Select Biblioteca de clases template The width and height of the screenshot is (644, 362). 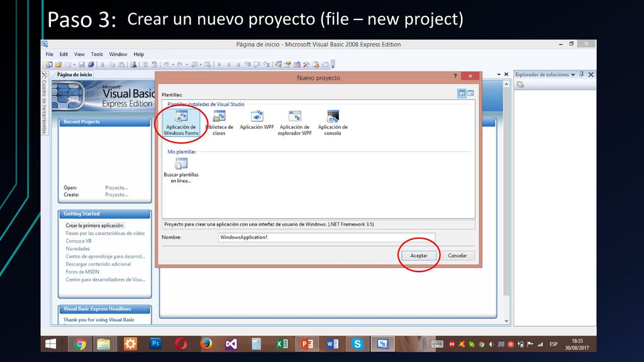coord(219,123)
